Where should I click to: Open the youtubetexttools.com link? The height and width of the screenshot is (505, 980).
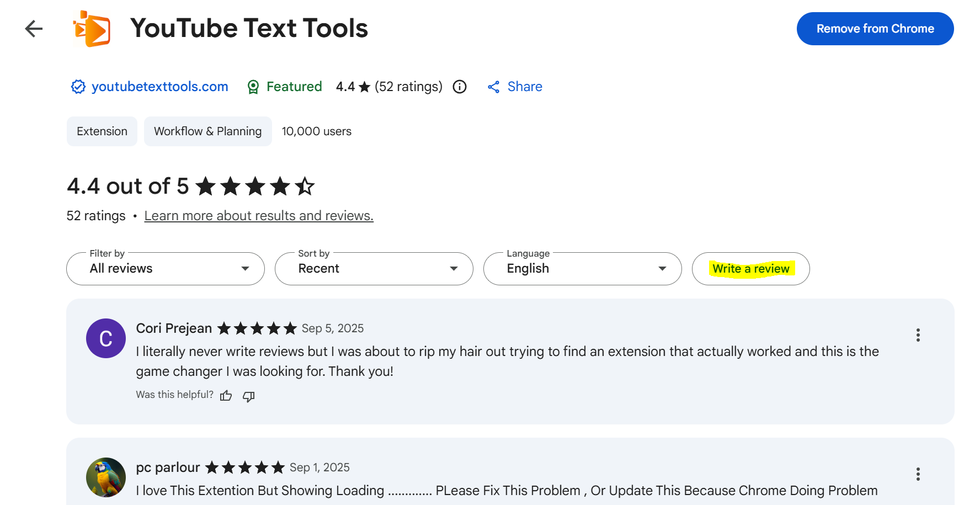[160, 87]
